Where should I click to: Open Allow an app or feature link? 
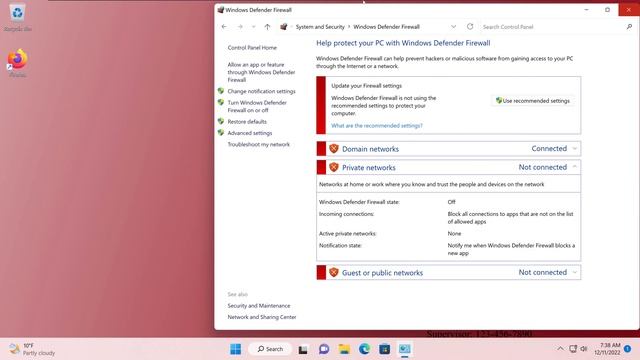(261, 72)
